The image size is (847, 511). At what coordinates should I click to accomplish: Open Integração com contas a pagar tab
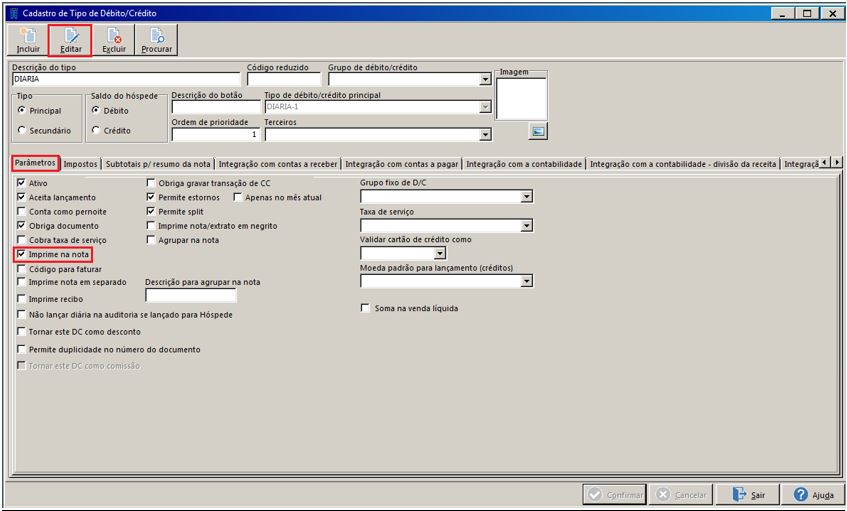pyautogui.click(x=401, y=164)
